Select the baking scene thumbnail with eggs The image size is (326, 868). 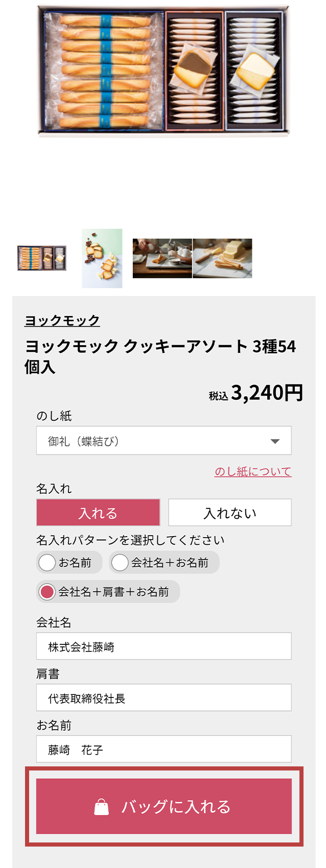point(162,258)
